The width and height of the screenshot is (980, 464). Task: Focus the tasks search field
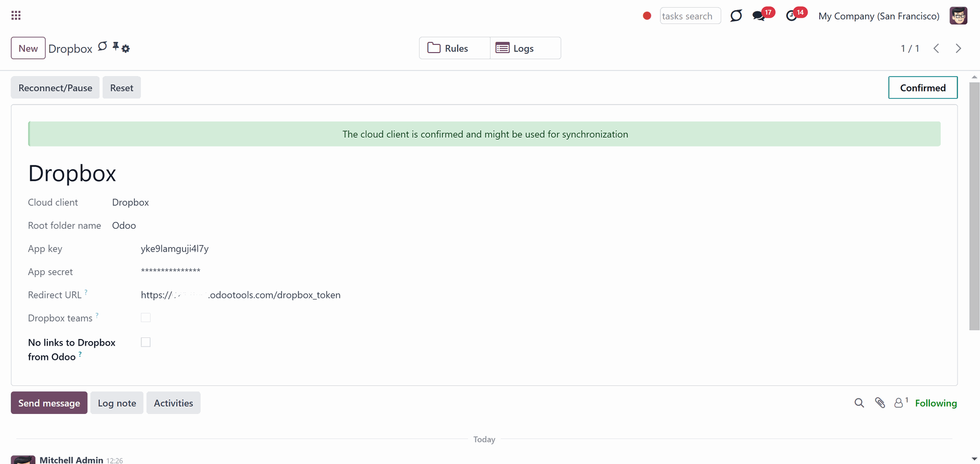point(690,16)
